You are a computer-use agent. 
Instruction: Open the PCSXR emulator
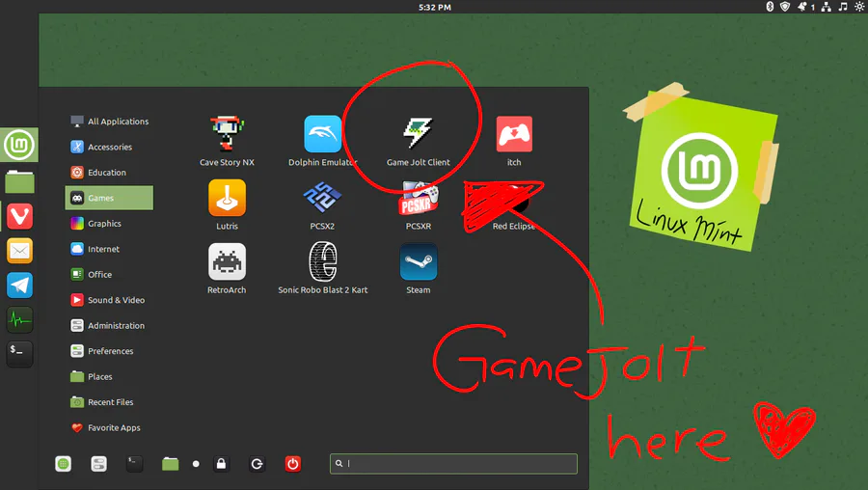(x=419, y=204)
